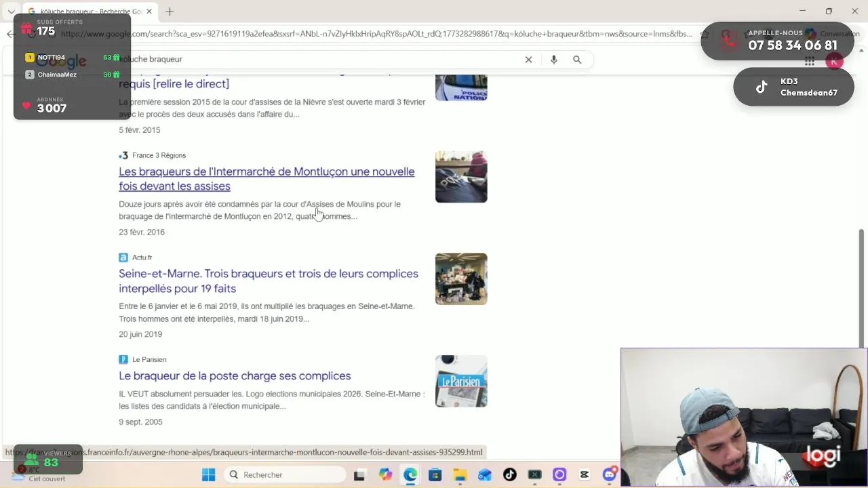Click the magnifier search icon in Google box
868x488 pixels.
click(577, 60)
